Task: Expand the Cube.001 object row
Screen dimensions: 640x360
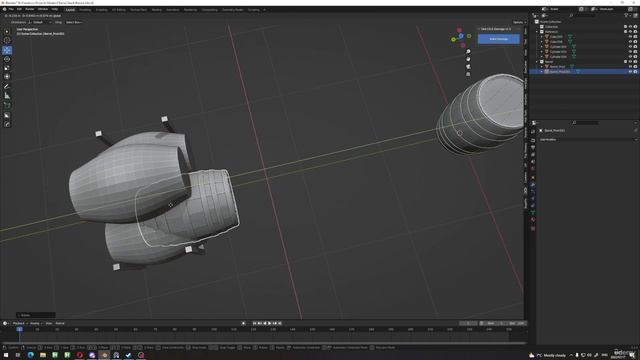Action: pos(542,36)
